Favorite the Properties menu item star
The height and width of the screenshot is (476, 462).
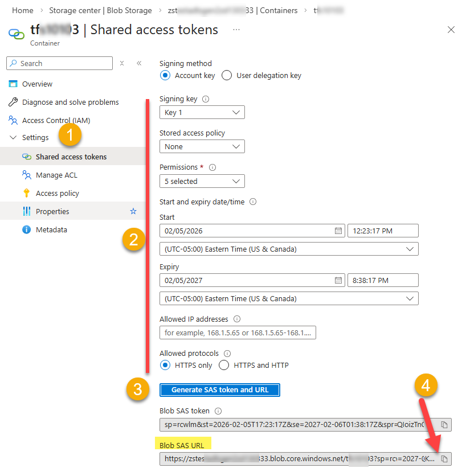(x=133, y=211)
